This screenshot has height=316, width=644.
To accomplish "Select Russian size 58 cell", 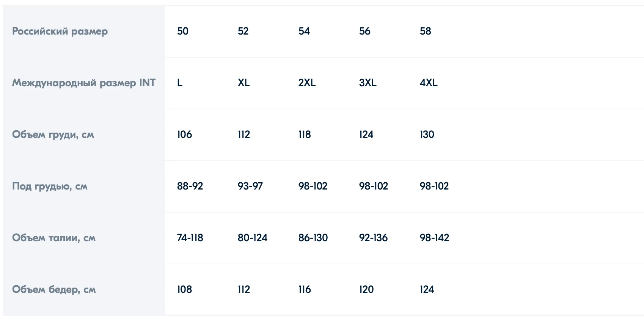I will pos(426,31).
